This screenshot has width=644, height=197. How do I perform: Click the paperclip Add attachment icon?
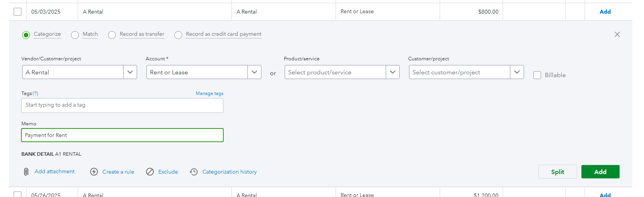click(x=26, y=172)
